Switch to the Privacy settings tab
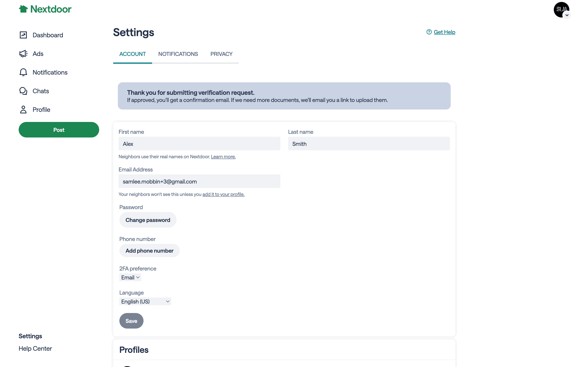Viewport: 588px width, 367px height. 221,54
